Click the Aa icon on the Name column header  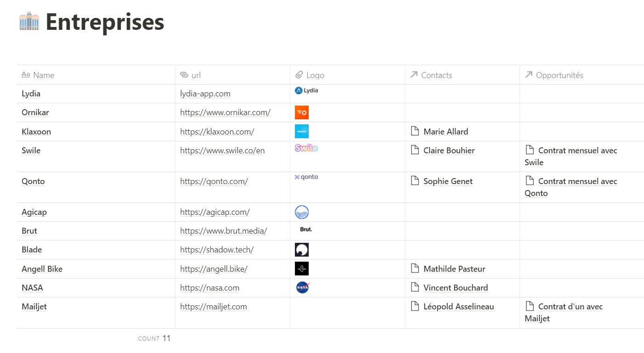(26, 75)
